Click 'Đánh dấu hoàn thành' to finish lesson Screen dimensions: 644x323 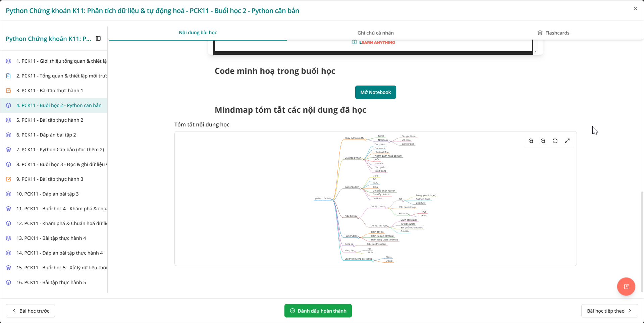coord(318,311)
